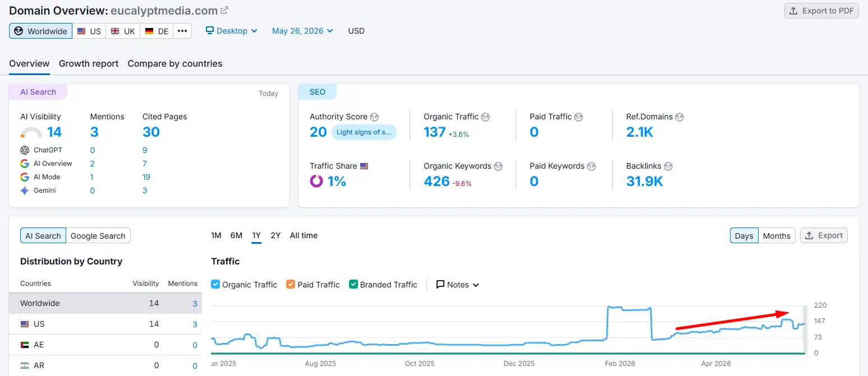Click globe icon beside Organic Traffic
This screenshot has height=376, width=868.
coord(485,117)
